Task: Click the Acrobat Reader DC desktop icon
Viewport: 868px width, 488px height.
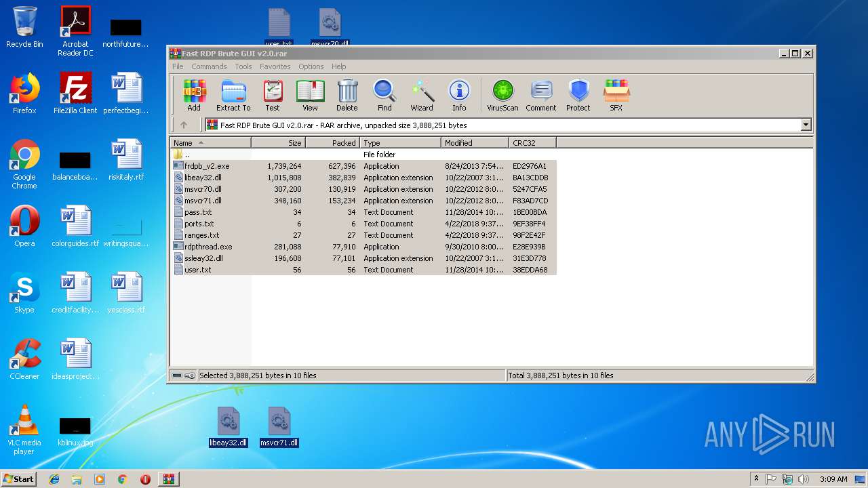Action: click(x=75, y=31)
